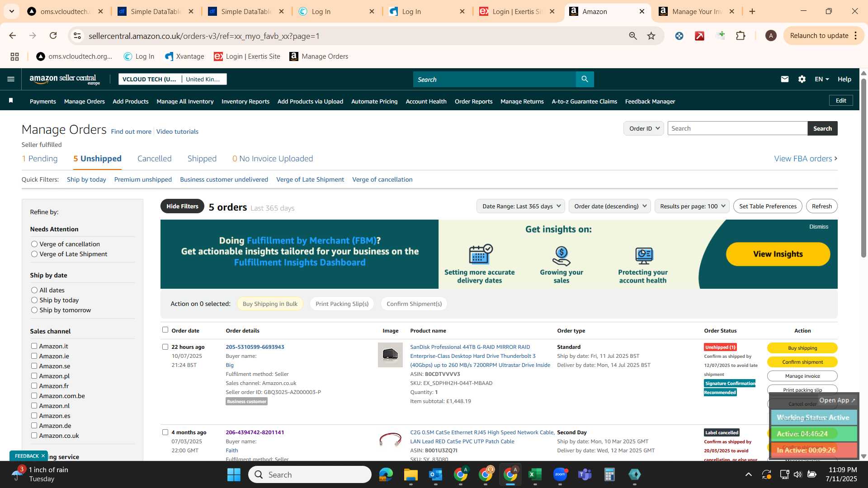The height and width of the screenshot is (488, 868).
Task: Check the Amazon.it sales channel box
Action: tap(34, 346)
